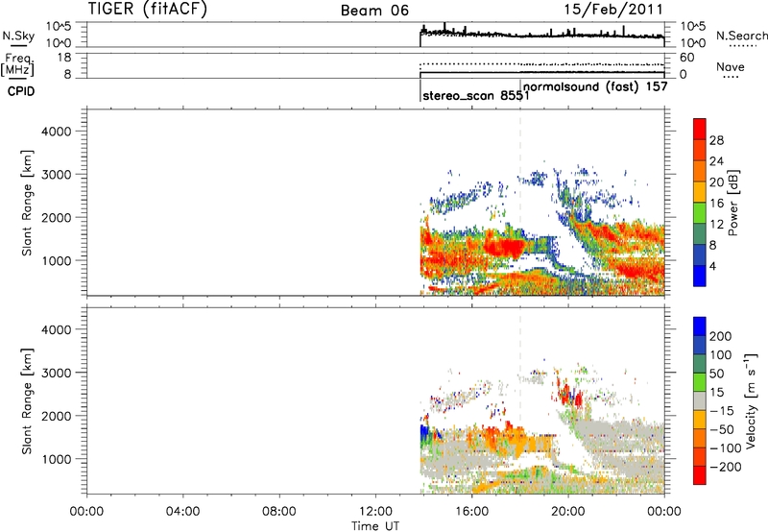Click the "CPID" row label
The image size is (768, 532).
(21, 91)
